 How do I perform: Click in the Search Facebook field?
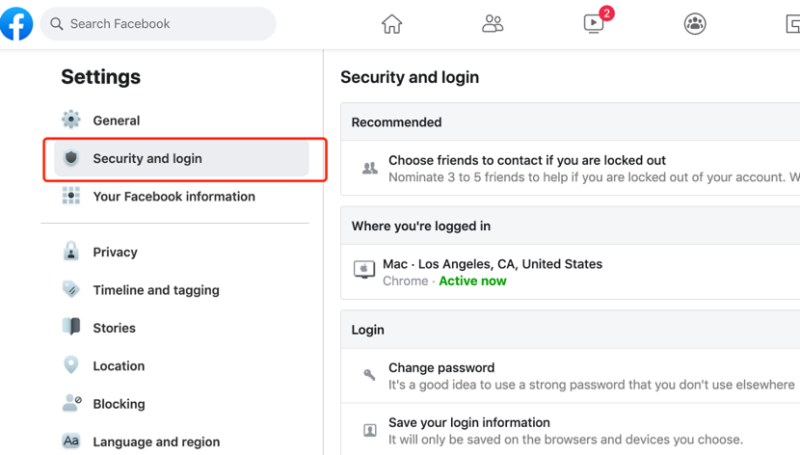160,24
